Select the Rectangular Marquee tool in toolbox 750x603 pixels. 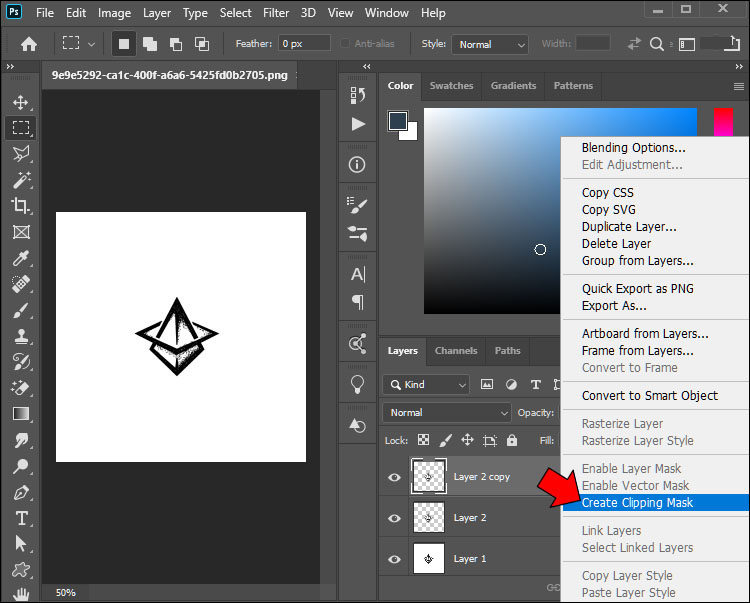tap(21, 128)
